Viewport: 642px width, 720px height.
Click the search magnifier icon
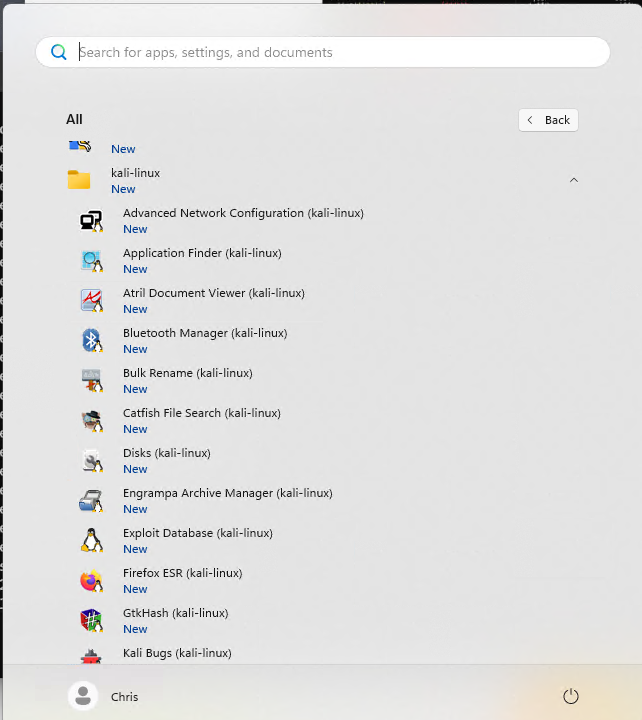(59, 52)
